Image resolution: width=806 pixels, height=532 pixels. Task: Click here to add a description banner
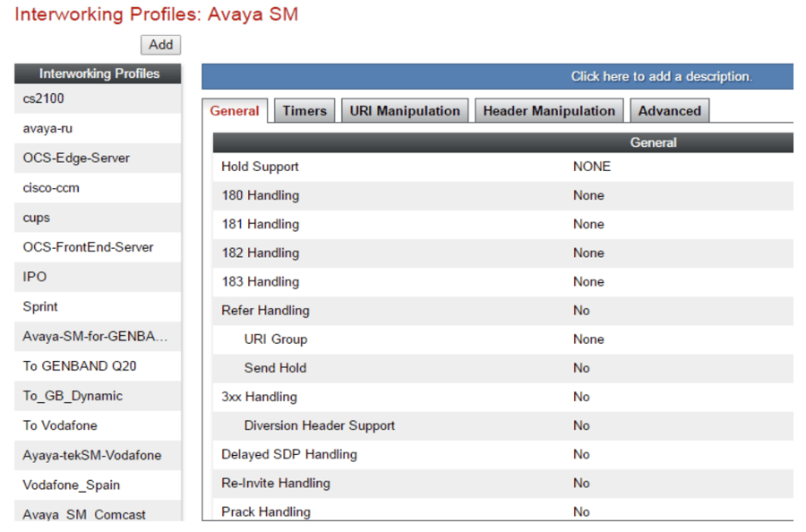coord(498,77)
